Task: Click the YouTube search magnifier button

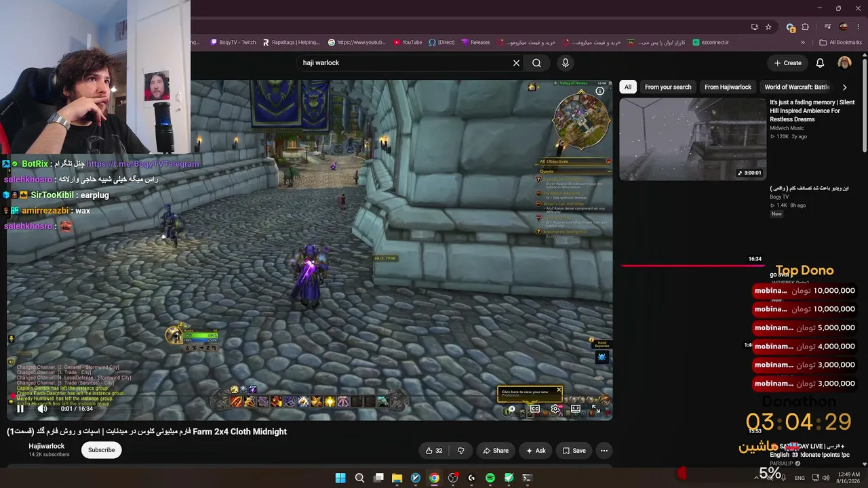Action: (x=536, y=63)
